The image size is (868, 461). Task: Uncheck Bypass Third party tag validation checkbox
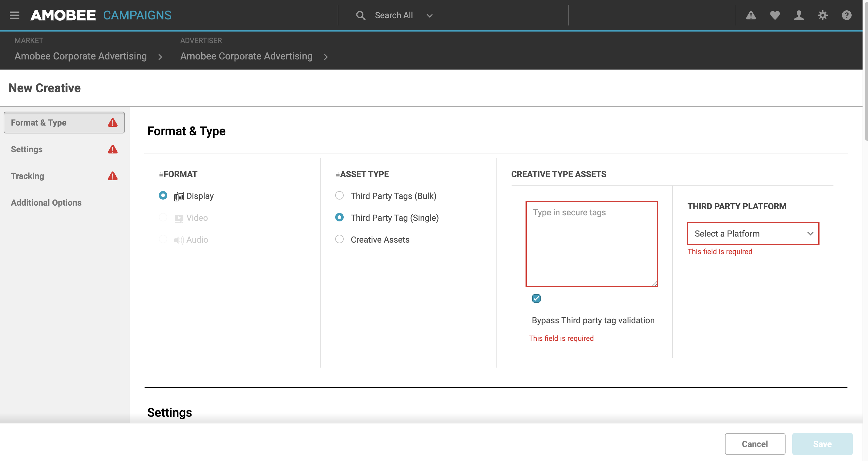point(536,298)
